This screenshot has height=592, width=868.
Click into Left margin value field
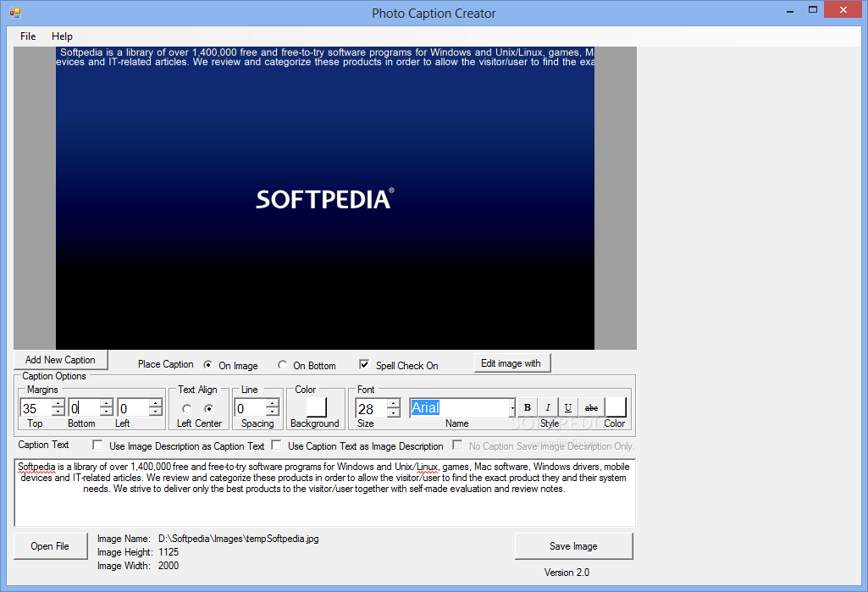(x=134, y=408)
